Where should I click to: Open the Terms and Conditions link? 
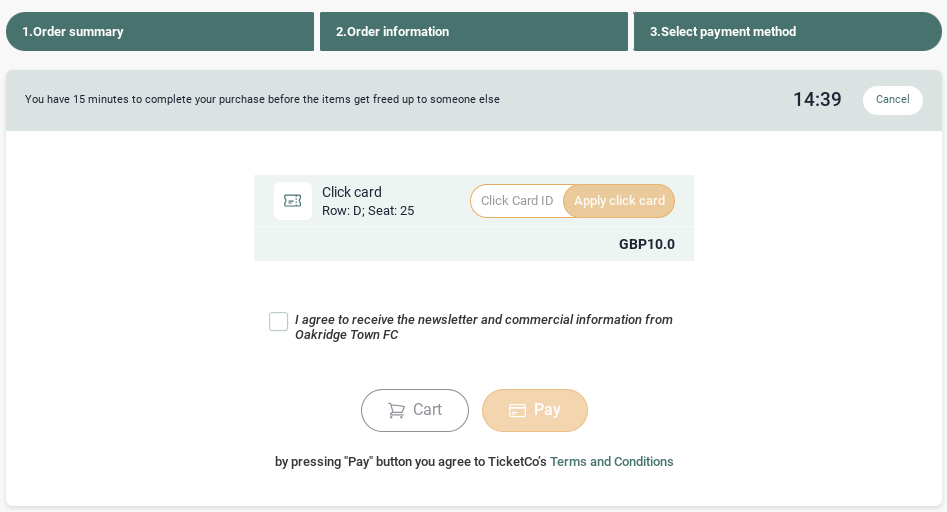point(611,462)
